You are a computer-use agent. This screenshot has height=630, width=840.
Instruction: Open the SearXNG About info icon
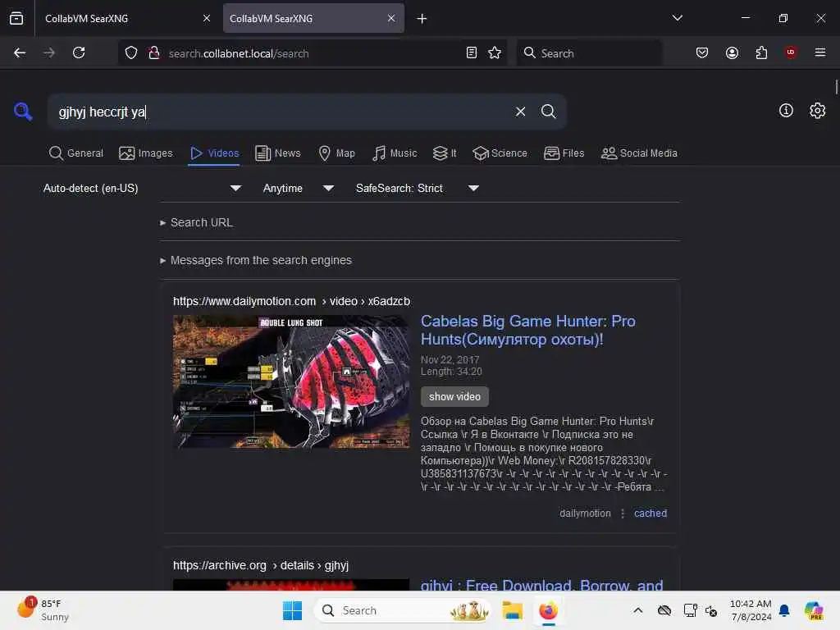point(786,111)
